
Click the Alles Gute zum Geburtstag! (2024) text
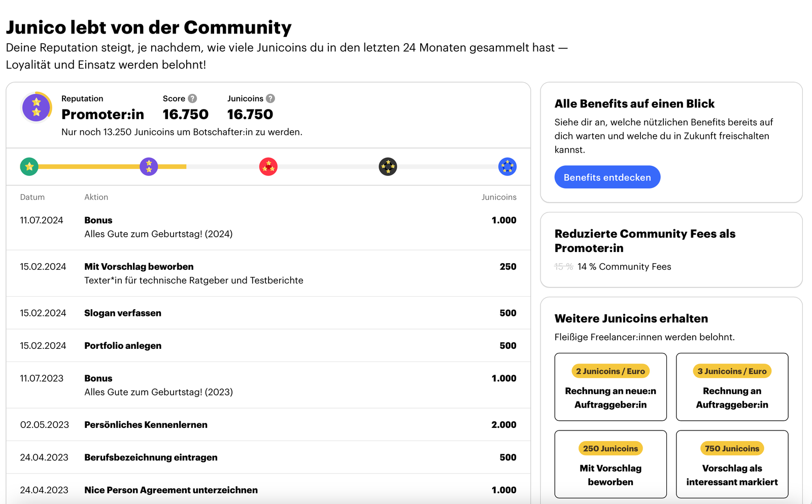tap(158, 234)
